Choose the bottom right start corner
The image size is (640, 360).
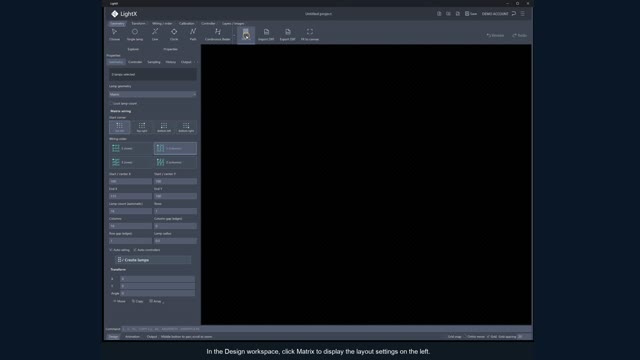point(186,127)
